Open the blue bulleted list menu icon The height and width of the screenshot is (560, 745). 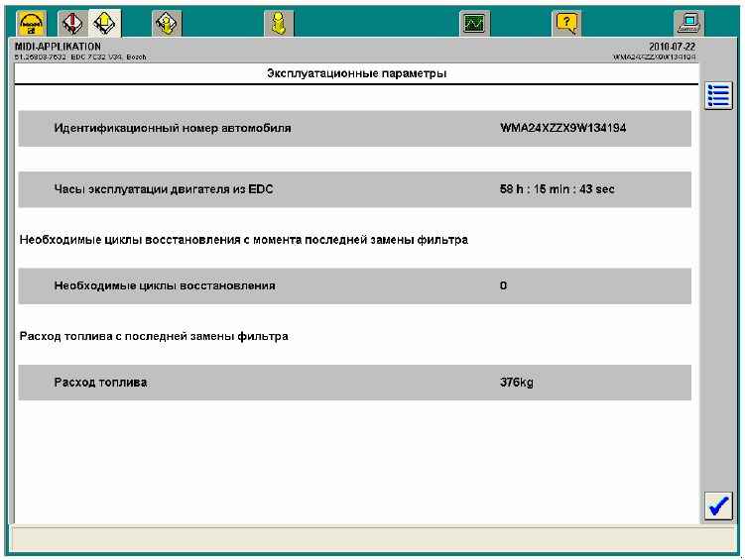pyautogui.click(x=717, y=96)
